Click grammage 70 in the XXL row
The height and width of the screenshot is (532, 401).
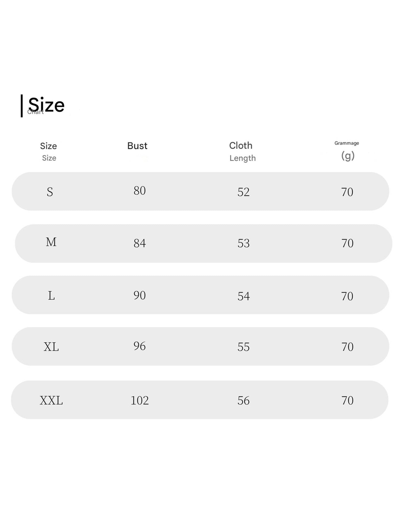347,400
